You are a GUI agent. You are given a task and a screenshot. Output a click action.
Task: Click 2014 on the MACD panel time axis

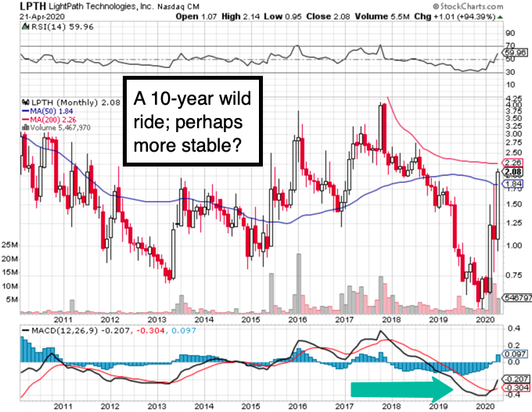pos(203,407)
